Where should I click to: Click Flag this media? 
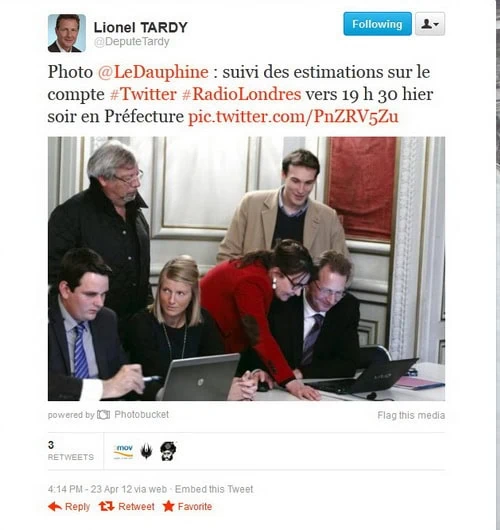(x=411, y=415)
